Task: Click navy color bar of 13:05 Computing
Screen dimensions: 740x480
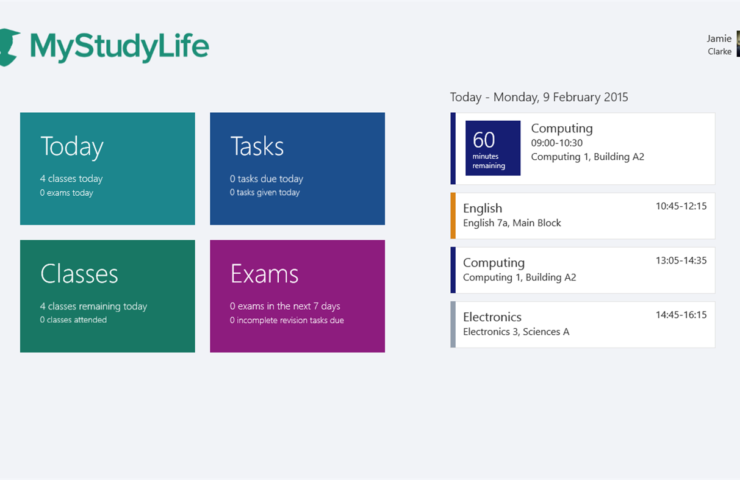Action: [x=453, y=270]
